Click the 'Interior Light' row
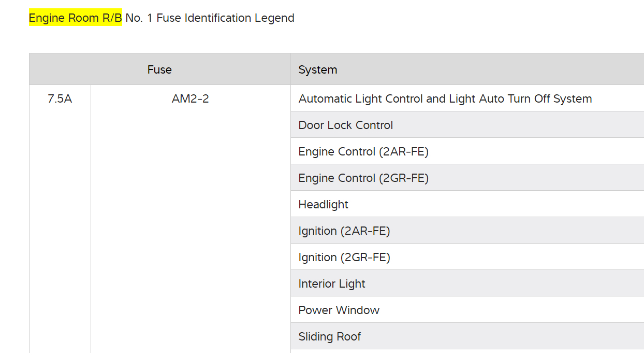Screen dimensions: 644x355 pyautogui.click(x=332, y=284)
